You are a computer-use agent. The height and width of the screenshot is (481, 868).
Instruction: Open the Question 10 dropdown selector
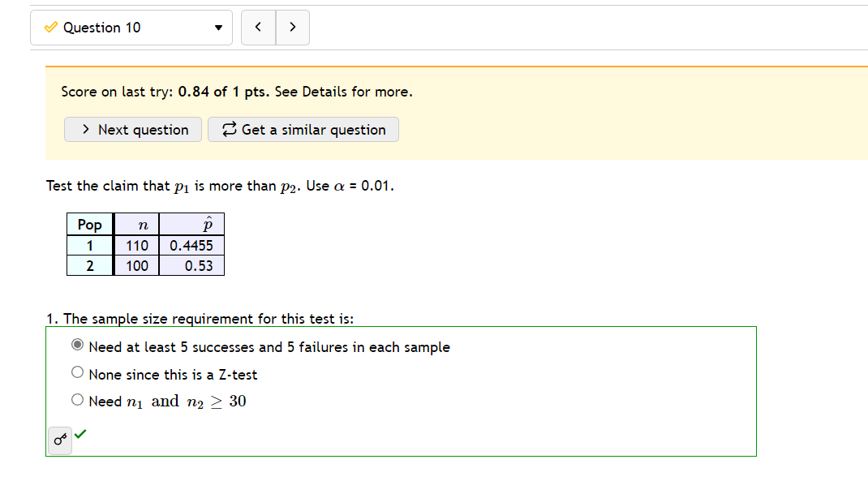(x=131, y=28)
